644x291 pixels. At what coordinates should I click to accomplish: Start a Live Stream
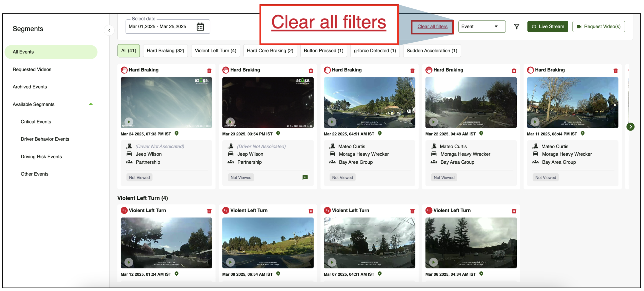point(547,26)
